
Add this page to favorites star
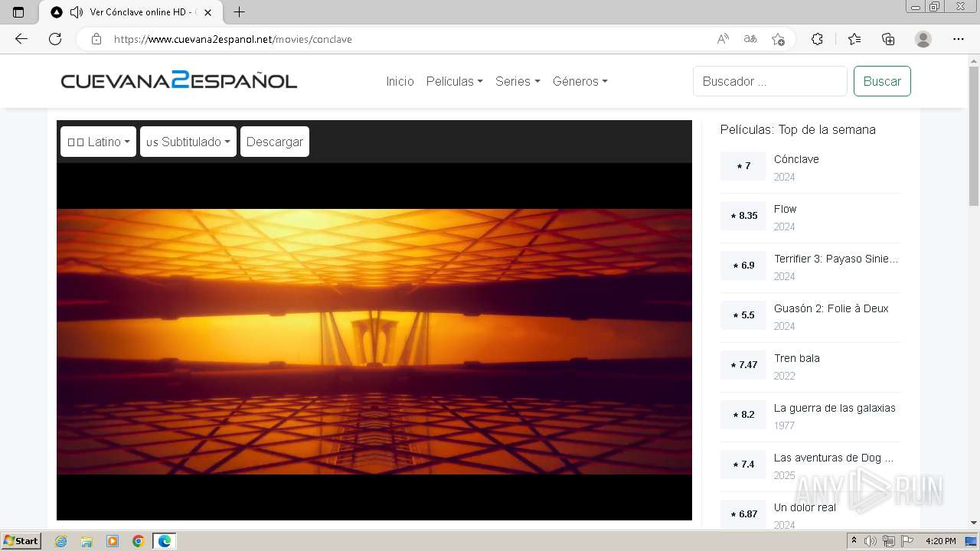click(778, 39)
